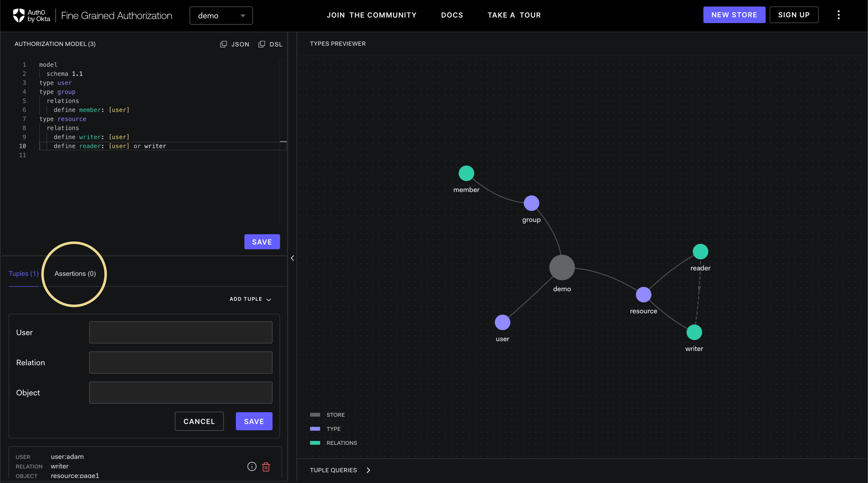Switch to the Assertions (0) tab
Screen dimensions: 868x483
(75, 273)
